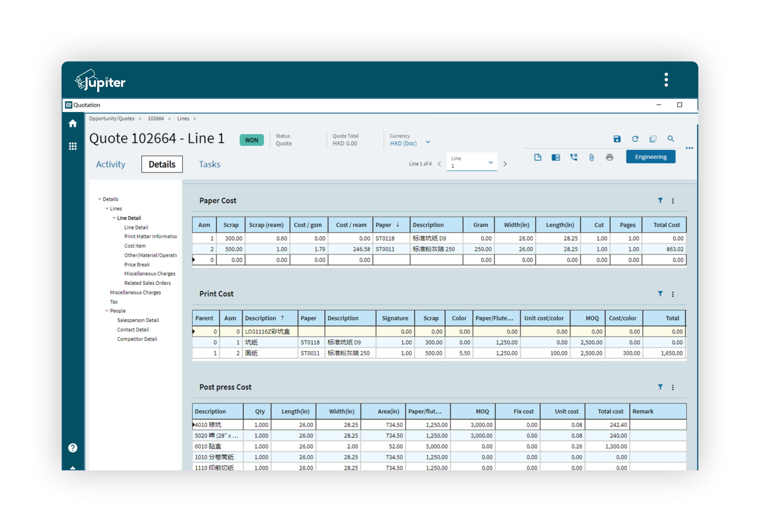This screenshot has height=532, width=760.
Task: Collapse the People tree node
Action: (x=107, y=310)
